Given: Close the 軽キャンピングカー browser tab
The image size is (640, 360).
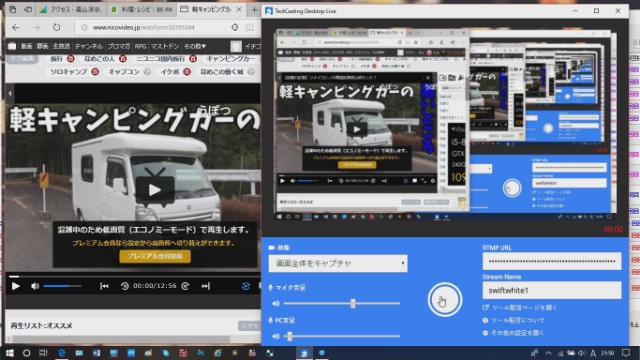Looking at the screenshot, I should [x=239, y=9].
